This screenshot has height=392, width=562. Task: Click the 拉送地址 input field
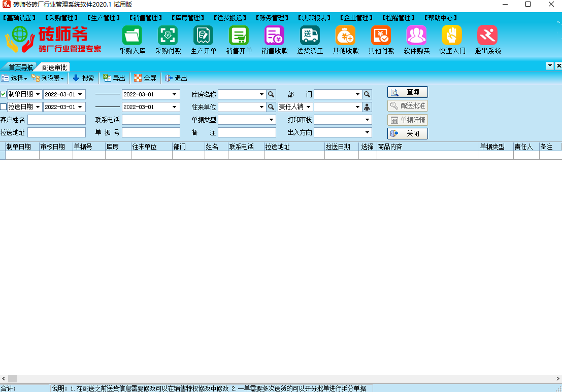pos(57,132)
